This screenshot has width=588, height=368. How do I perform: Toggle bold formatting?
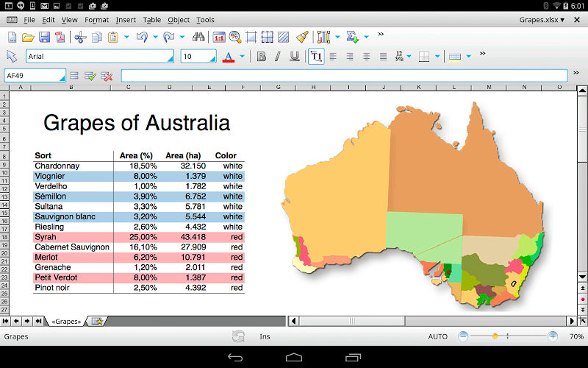click(262, 57)
